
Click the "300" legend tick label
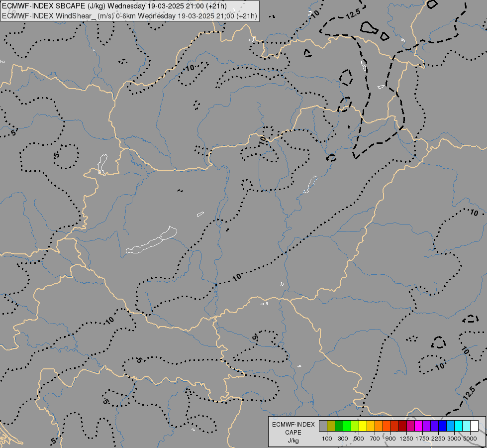click(343, 439)
